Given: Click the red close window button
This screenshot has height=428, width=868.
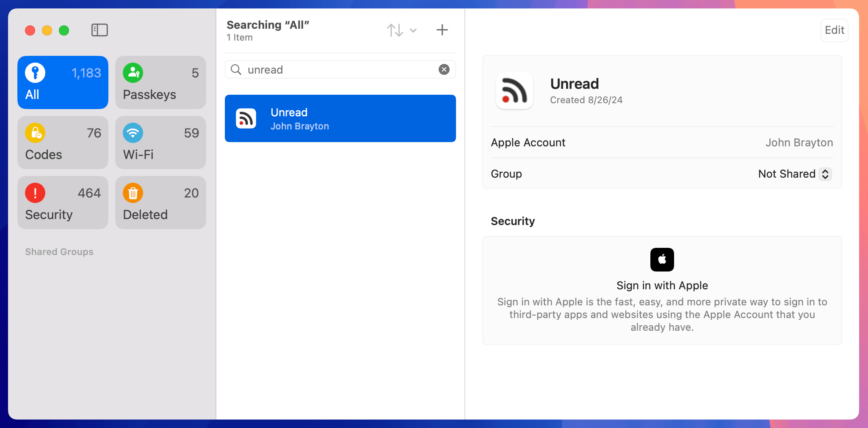Looking at the screenshot, I should pyautogui.click(x=30, y=30).
